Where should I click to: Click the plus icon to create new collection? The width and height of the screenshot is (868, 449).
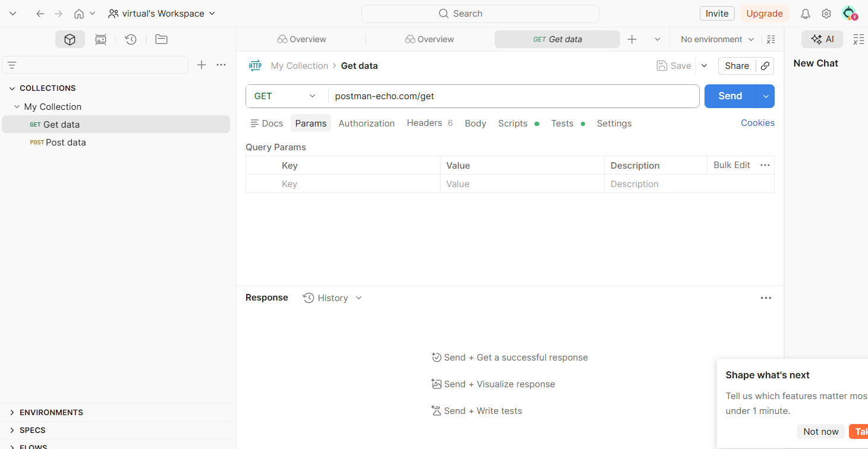tap(202, 65)
